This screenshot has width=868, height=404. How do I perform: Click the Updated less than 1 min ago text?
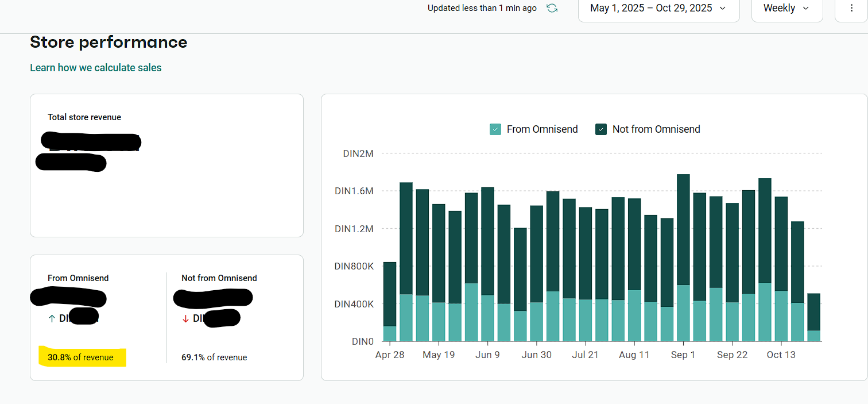[x=482, y=8]
